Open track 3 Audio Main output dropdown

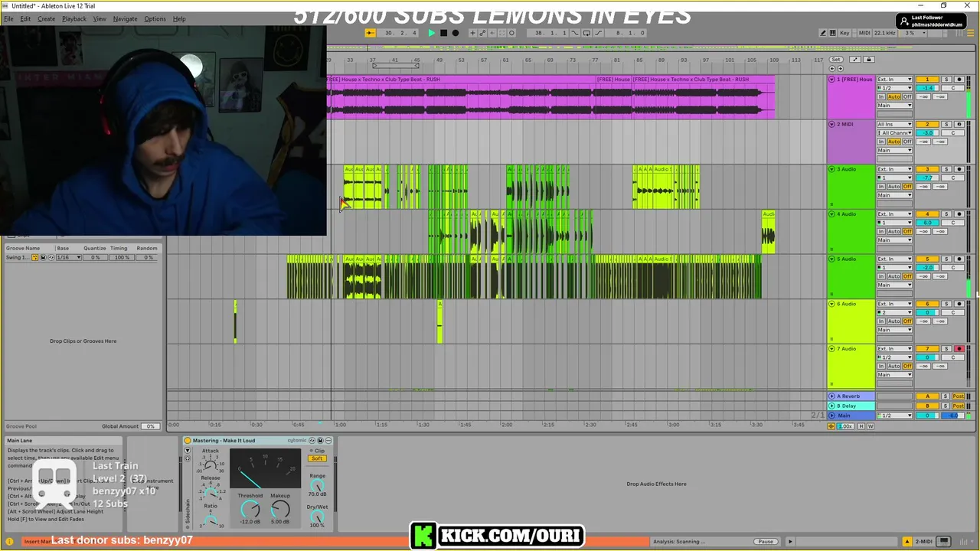point(894,195)
